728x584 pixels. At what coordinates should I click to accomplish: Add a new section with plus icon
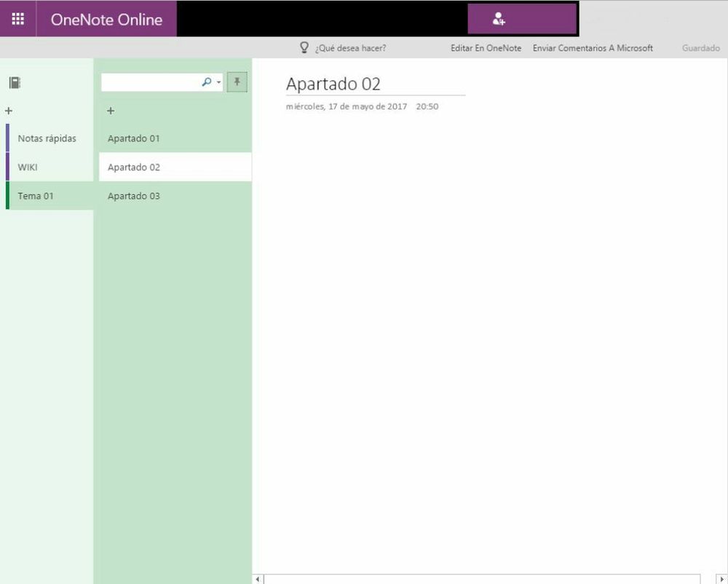click(x=8, y=111)
